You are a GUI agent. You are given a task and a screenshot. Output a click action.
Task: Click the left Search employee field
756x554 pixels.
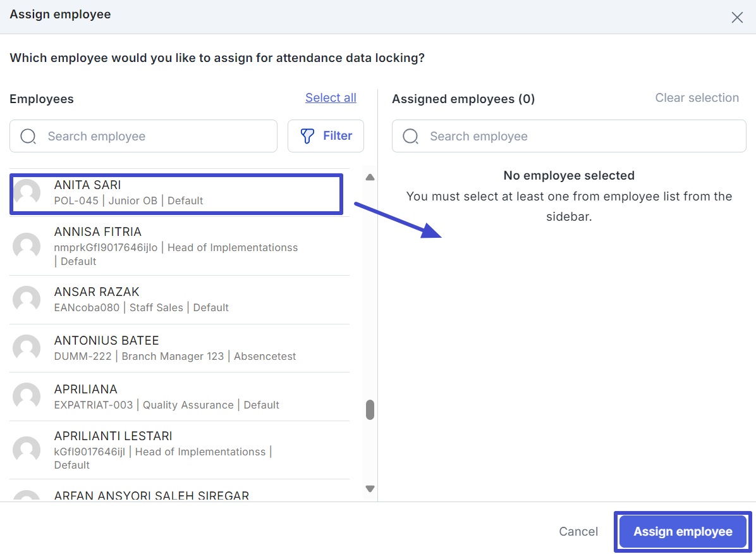coord(143,136)
